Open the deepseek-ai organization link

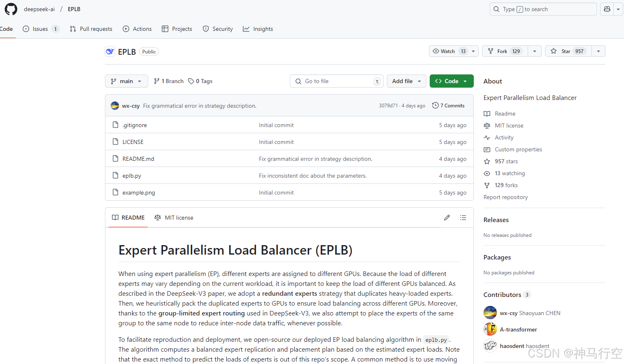click(39, 9)
